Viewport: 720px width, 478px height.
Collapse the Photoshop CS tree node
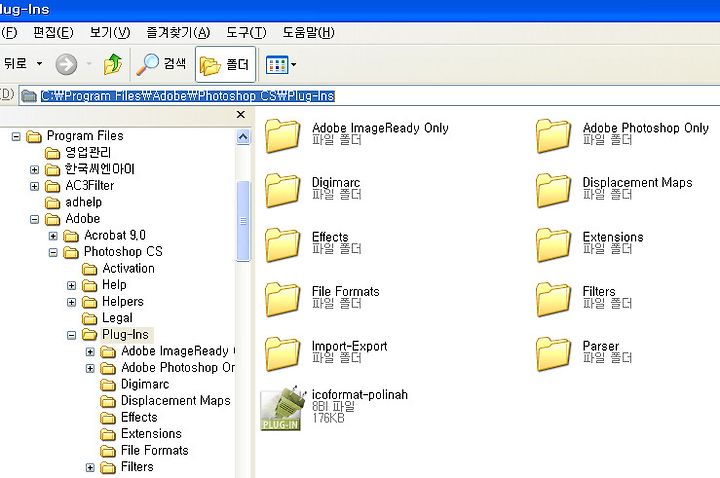53,253
